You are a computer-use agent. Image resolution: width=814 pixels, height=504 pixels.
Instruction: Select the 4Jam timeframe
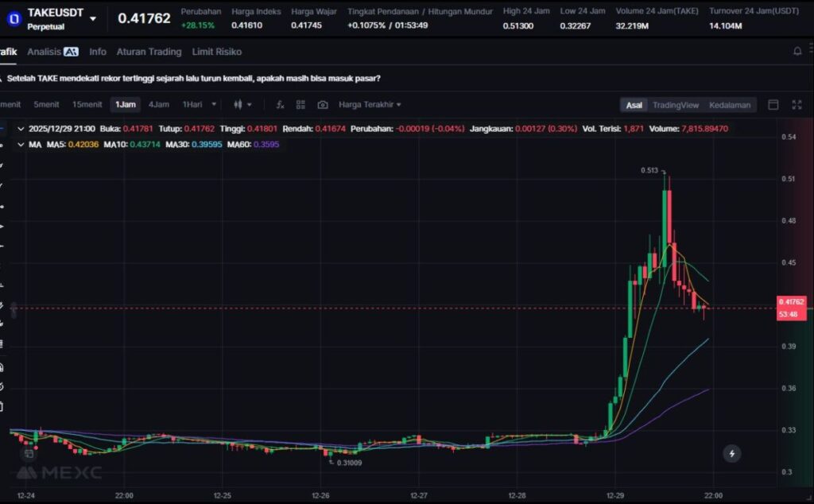click(158, 105)
